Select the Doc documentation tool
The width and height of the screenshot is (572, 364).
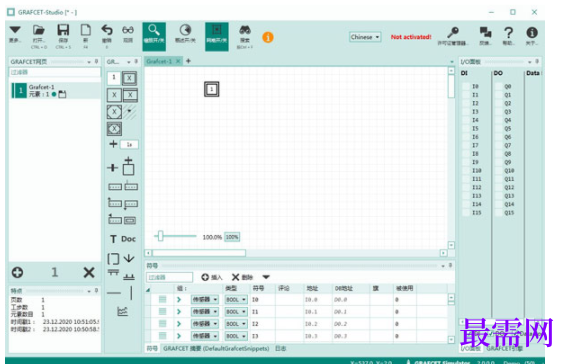click(x=128, y=239)
